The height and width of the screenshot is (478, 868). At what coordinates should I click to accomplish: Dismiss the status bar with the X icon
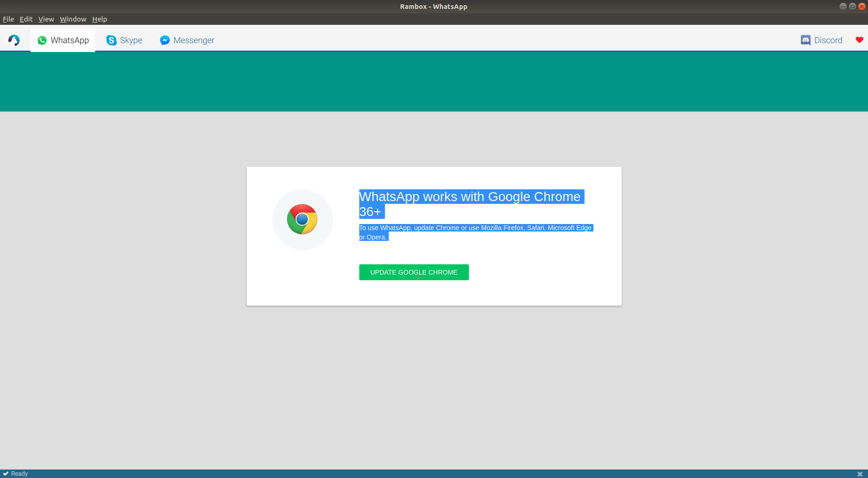coord(860,474)
